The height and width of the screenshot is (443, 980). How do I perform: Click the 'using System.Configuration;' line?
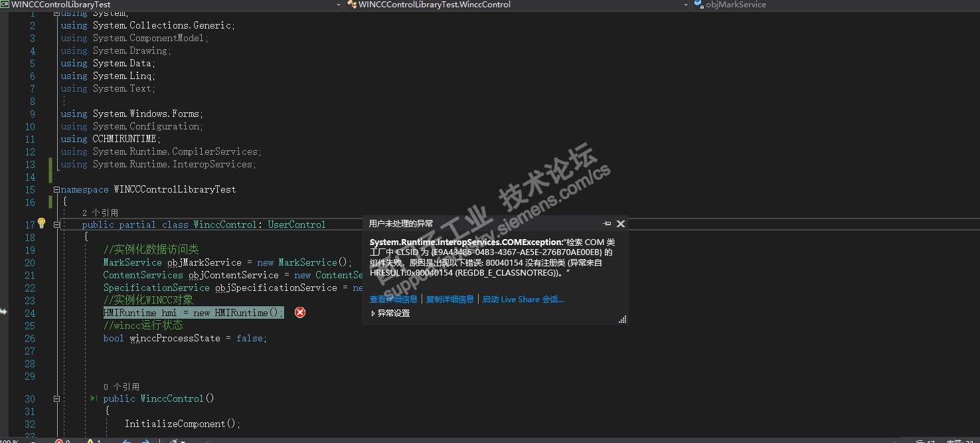point(132,126)
